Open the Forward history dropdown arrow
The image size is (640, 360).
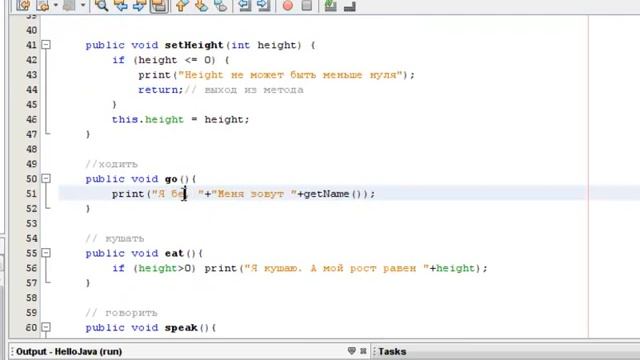82,5
